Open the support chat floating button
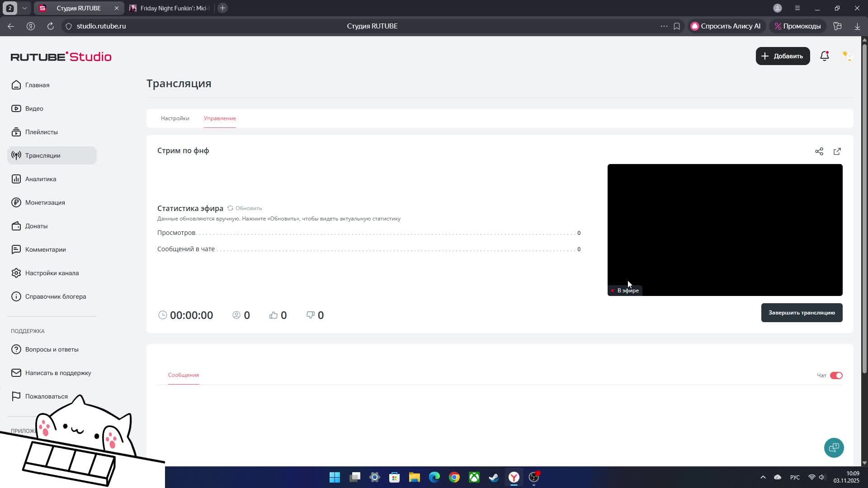The image size is (868, 488). pos(834,447)
